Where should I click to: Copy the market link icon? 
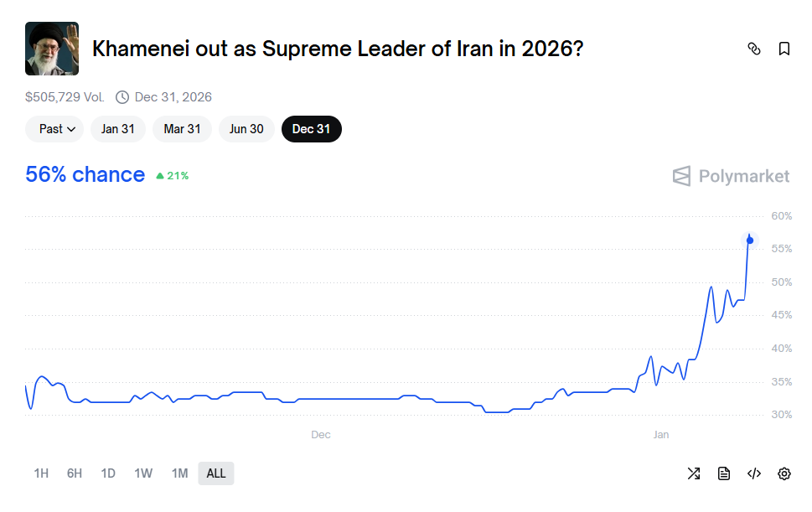tap(753, 49)
